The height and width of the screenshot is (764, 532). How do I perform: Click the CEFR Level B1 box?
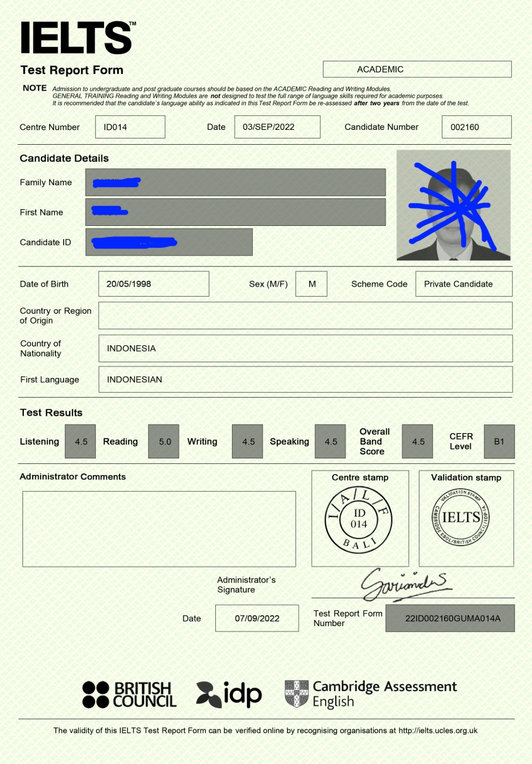[x=499, y=441]
